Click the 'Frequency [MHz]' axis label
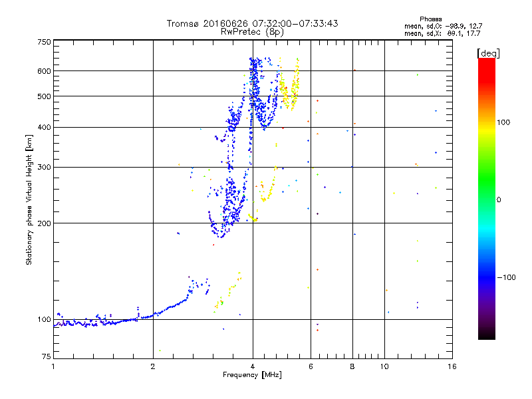 [252, 375]
